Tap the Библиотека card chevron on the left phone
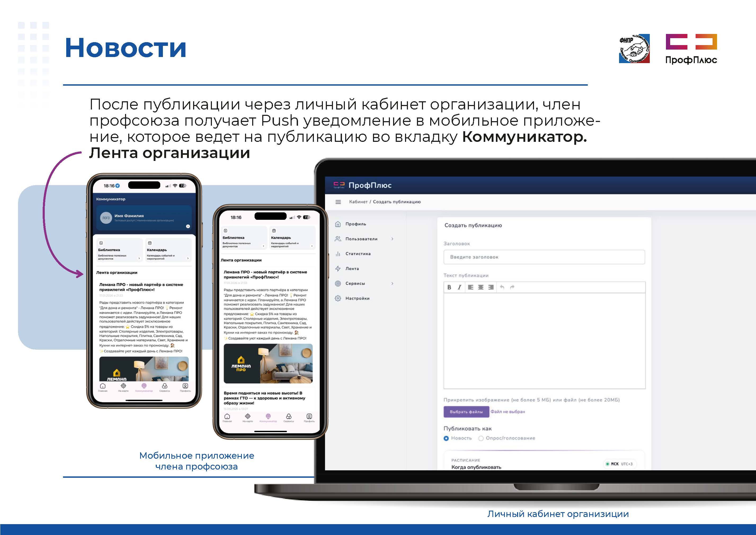This screenshot has width=756, height=535. point(139,258)
